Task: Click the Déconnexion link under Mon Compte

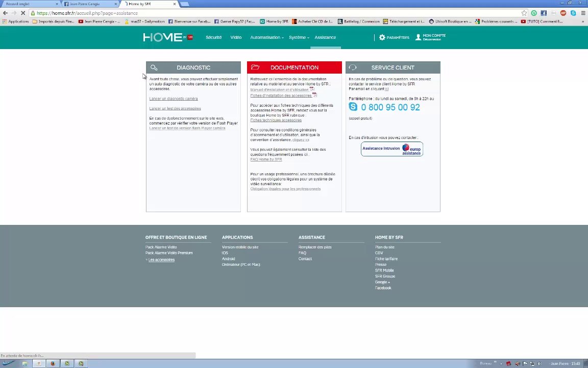Action: tap(432, 39)
